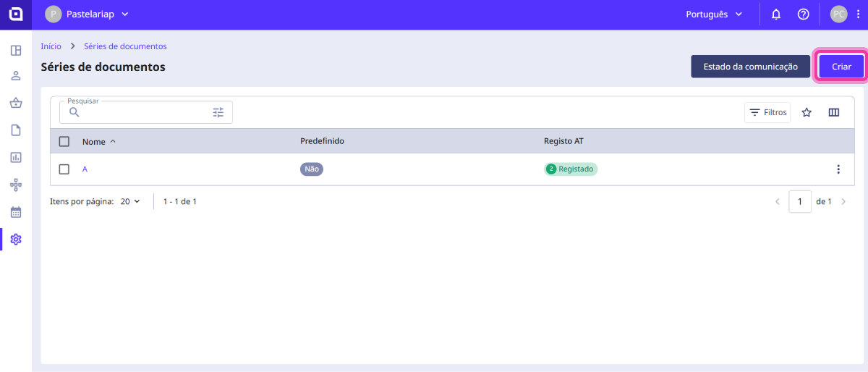This screenshot has height=372, width=868.
Task: Open the shopping basket sidebar icon
Action: (x=16, y=103)
